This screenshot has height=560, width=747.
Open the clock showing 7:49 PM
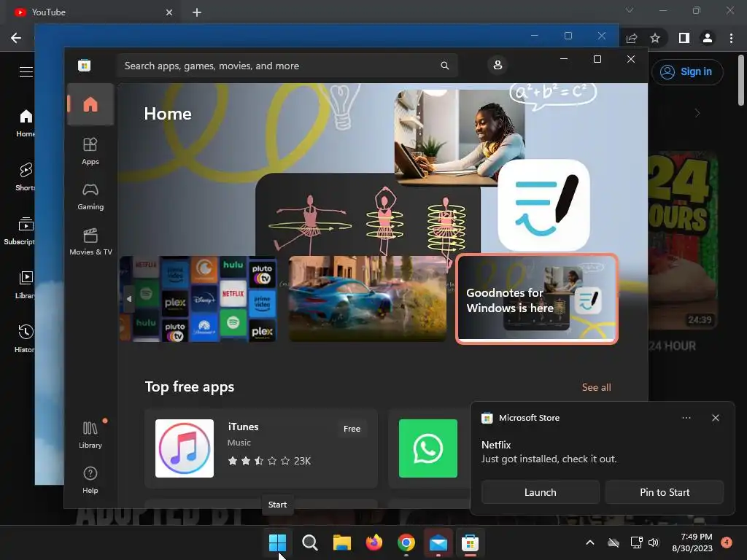(692, 542)
